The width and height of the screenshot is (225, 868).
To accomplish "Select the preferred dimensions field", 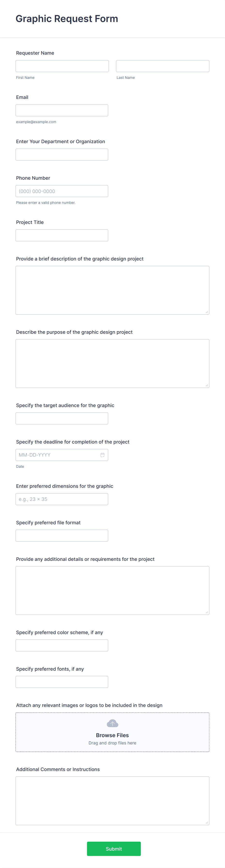I will pos(62,499).
